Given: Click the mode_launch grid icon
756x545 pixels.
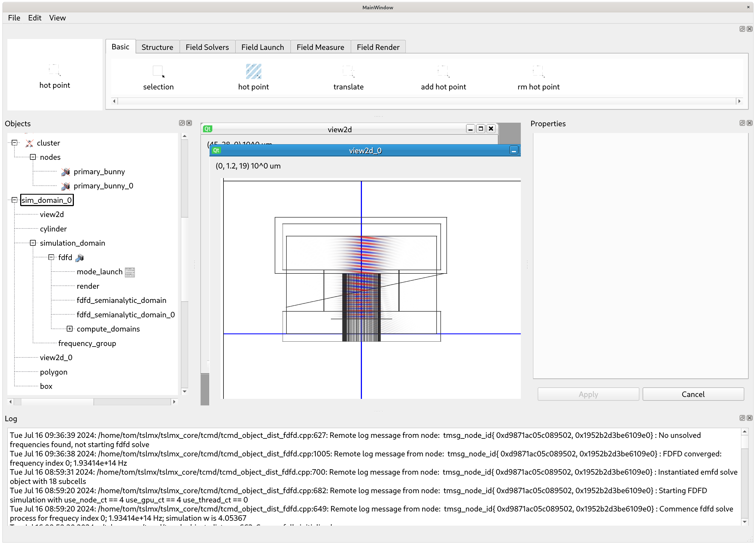Looking at the screenshot, I should pos(130,272).
